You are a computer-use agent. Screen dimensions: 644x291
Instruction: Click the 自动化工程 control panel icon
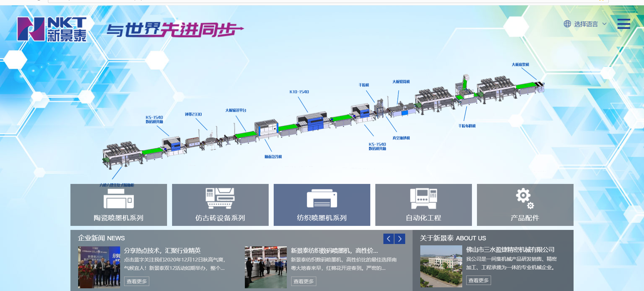point(423,198)
